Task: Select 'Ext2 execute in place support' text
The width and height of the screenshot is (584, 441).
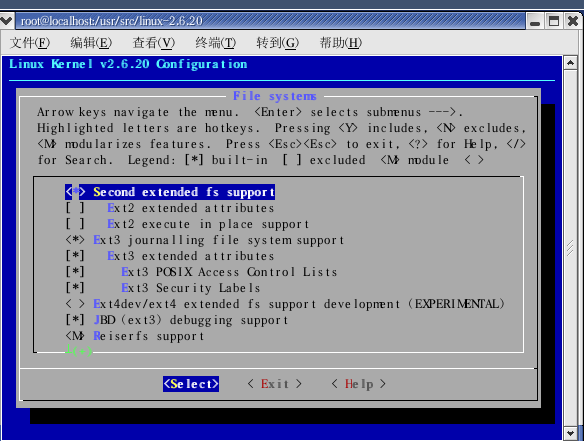Action: pos(208,224)
